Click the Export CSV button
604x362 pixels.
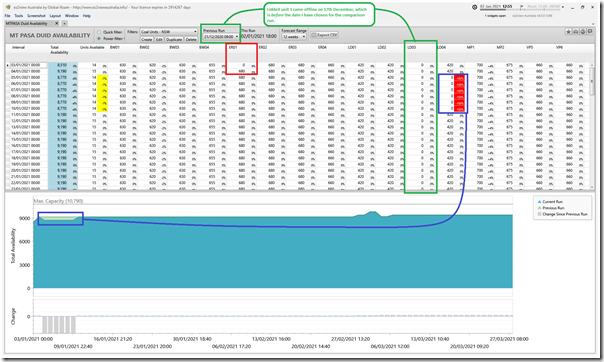(x=324, y=35)
